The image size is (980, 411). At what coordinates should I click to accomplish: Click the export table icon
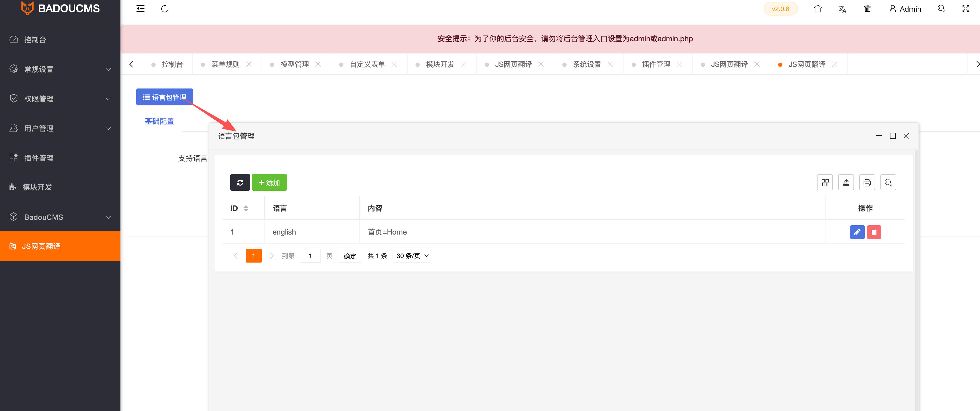[x=846, y=183]
